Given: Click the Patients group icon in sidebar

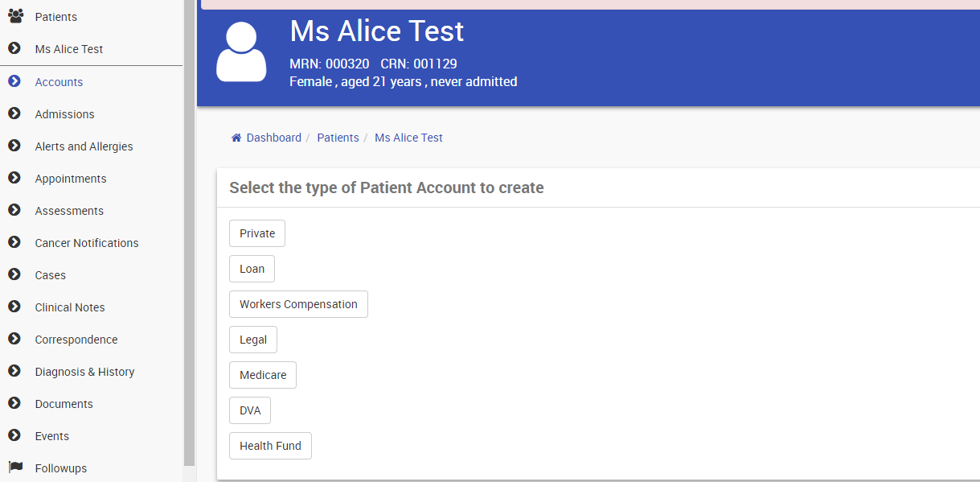Looking at the screenshot, I should 15,16.
